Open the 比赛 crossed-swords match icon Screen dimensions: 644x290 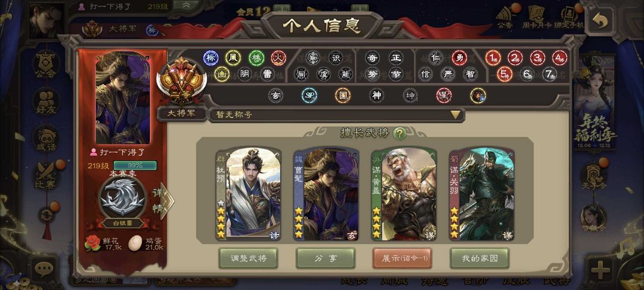tap(45, 177)
